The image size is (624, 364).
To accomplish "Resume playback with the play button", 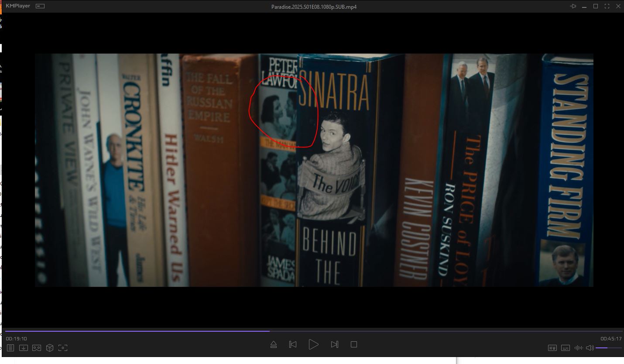I will pyautogui.click(x=313, y=344).
